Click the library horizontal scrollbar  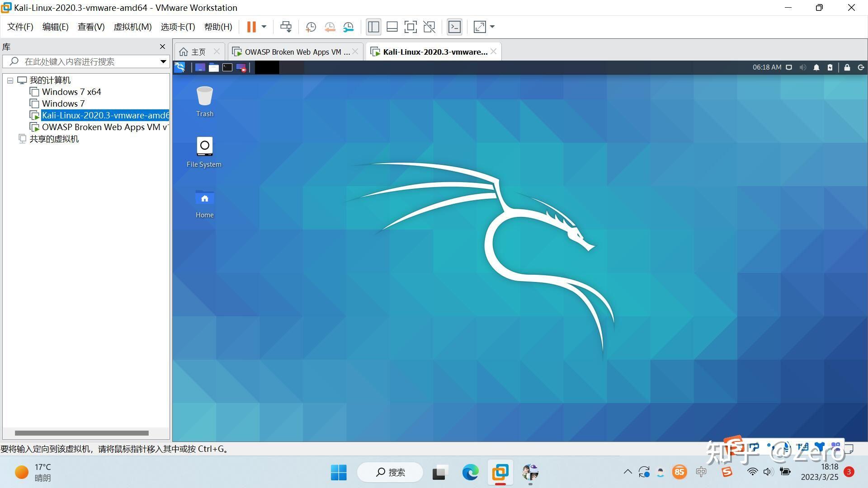[81, 433]
